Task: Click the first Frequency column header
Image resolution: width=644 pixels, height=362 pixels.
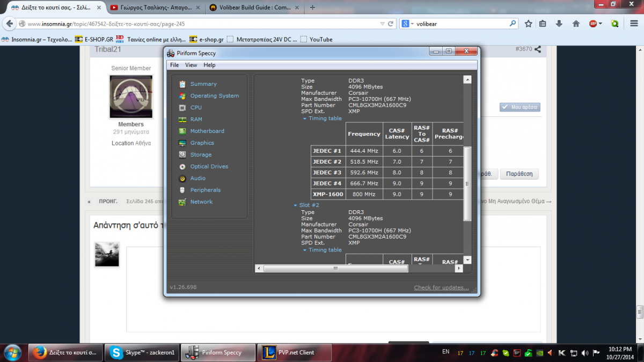Action: pos(364,134)
